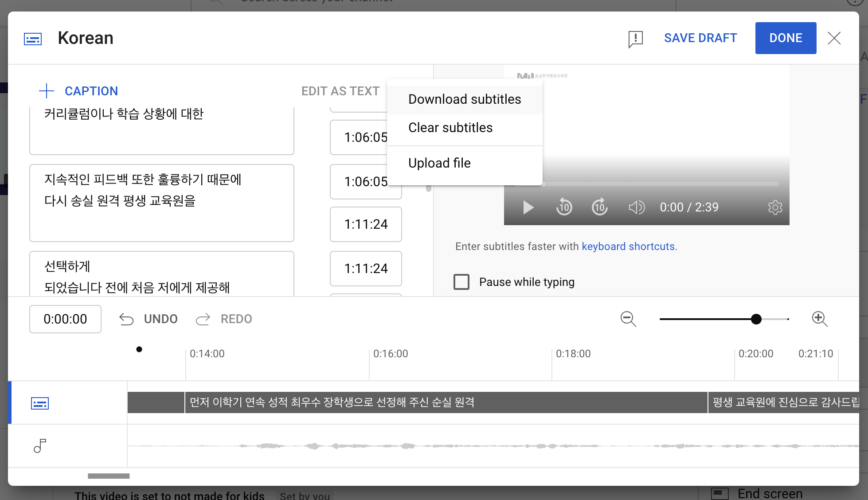Click Edit as Text
The height and width of the screenshot is (500, 868).
340,91
